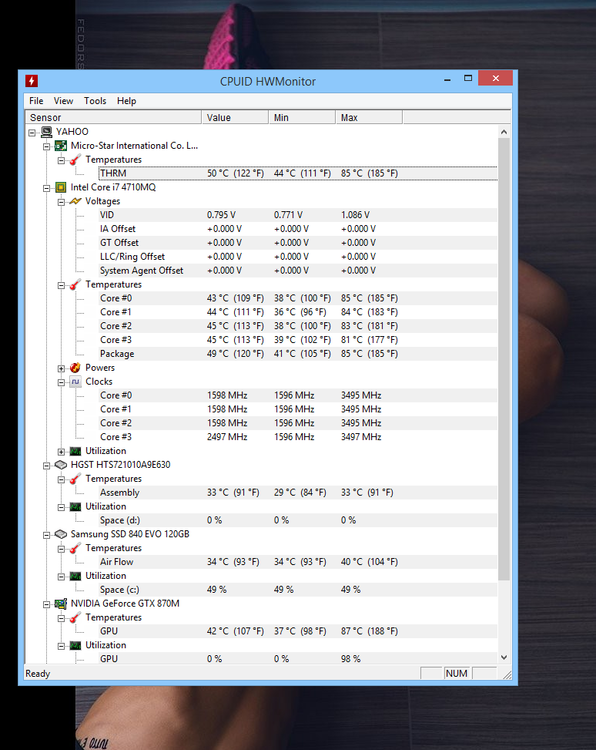596x750 pixels.
Task: Open the File menu
Action: pos(36,101)
